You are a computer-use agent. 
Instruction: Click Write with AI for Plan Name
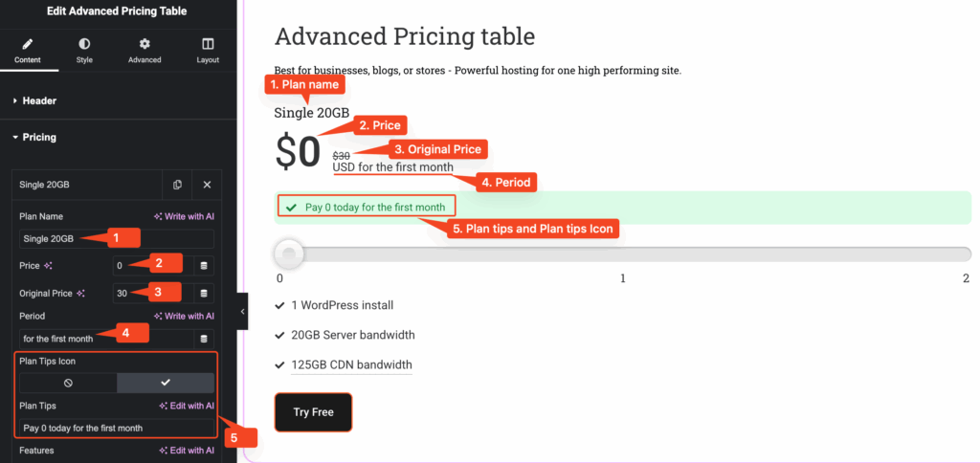tap(184, 216)
